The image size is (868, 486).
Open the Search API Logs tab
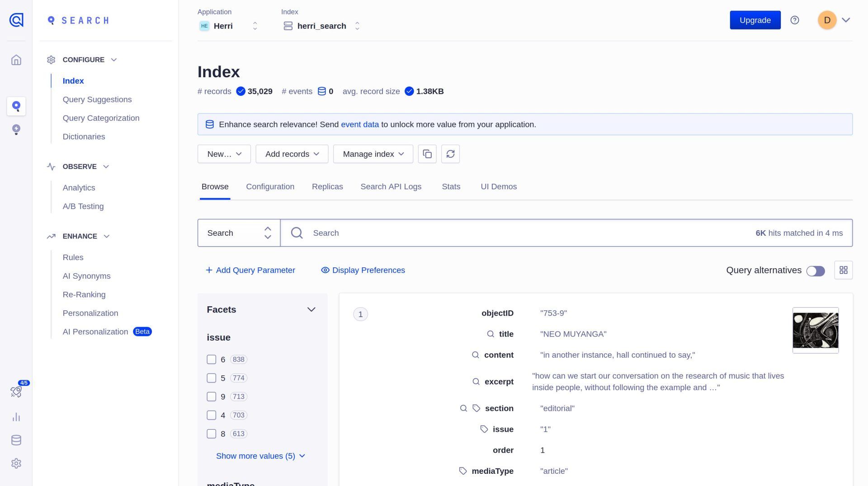click(391, 187)
